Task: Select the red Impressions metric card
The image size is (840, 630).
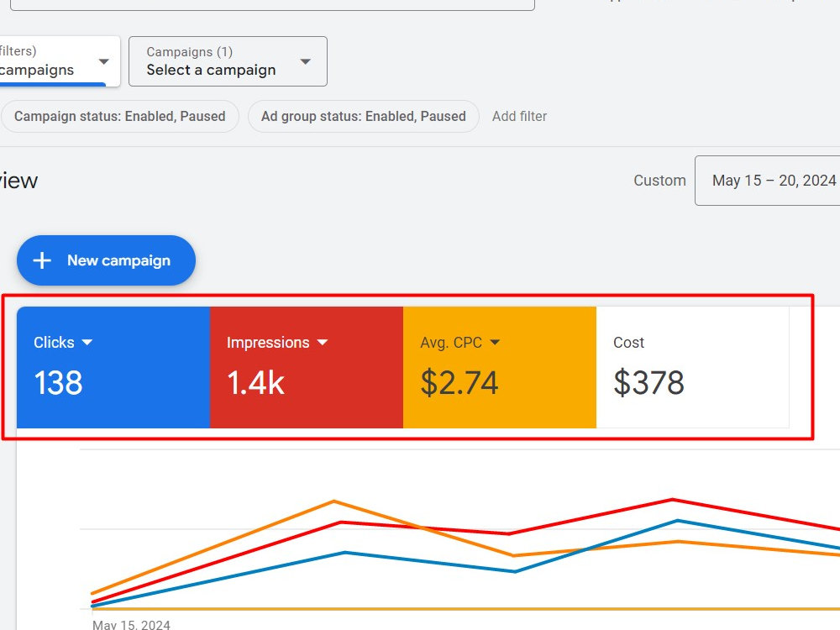Action: 307,368
